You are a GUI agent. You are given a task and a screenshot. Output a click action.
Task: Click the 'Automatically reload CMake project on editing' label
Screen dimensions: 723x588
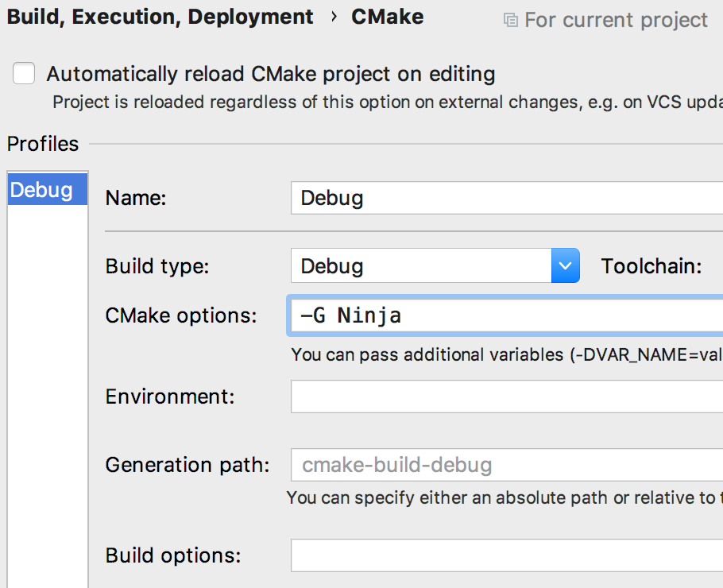tap(270, 74)
